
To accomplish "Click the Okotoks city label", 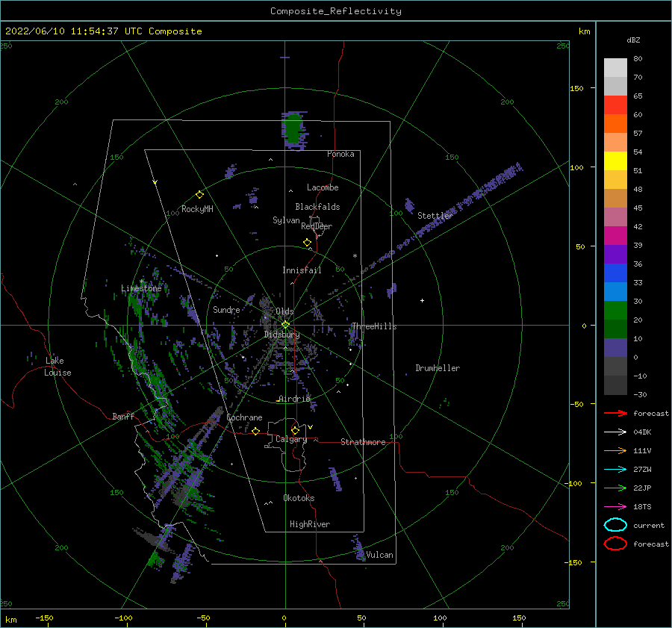I will 299,498.
